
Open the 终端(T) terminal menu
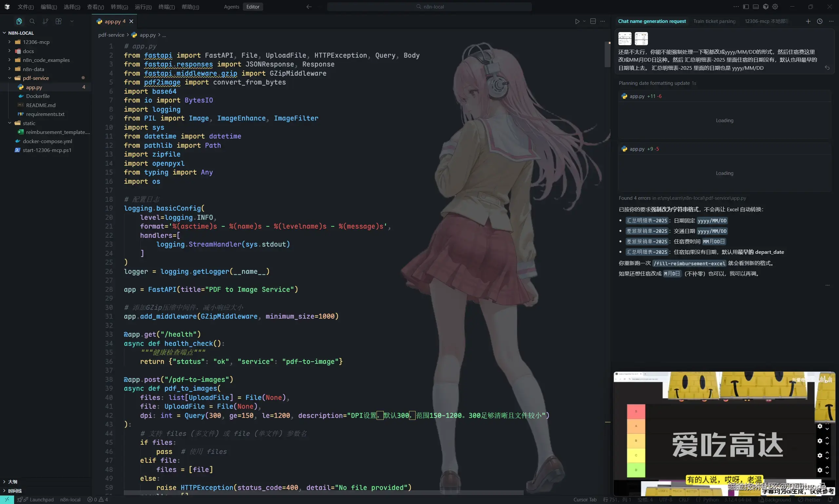166,7
